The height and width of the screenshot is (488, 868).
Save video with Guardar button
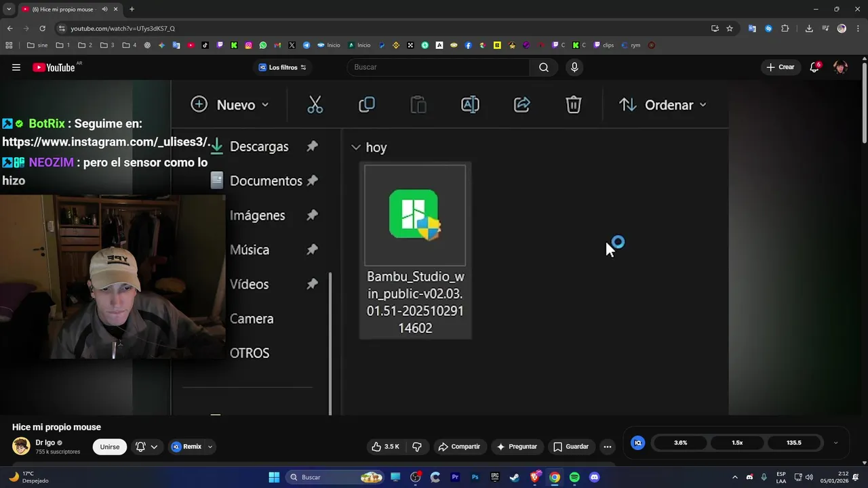pos(571,447)
